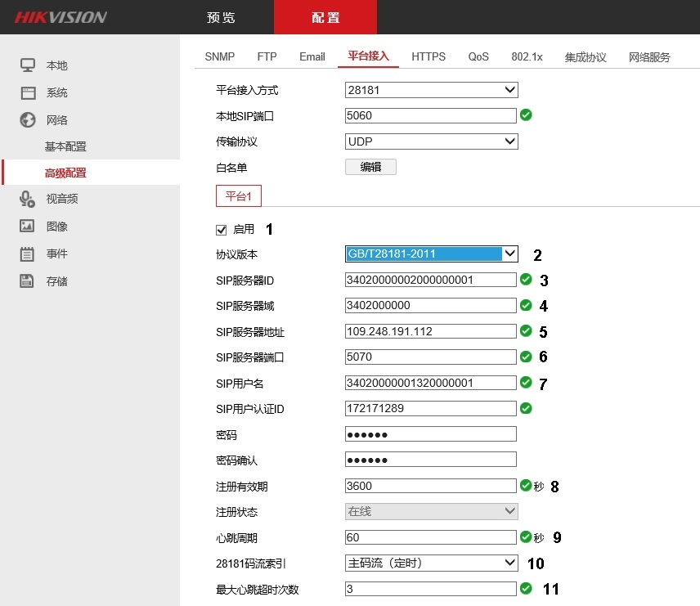Expand transport protocol UDP dropdown

[431, 141]
